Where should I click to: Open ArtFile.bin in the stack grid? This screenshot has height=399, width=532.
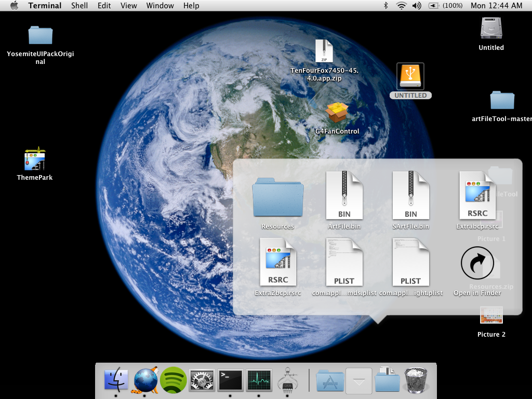(344, 195)
